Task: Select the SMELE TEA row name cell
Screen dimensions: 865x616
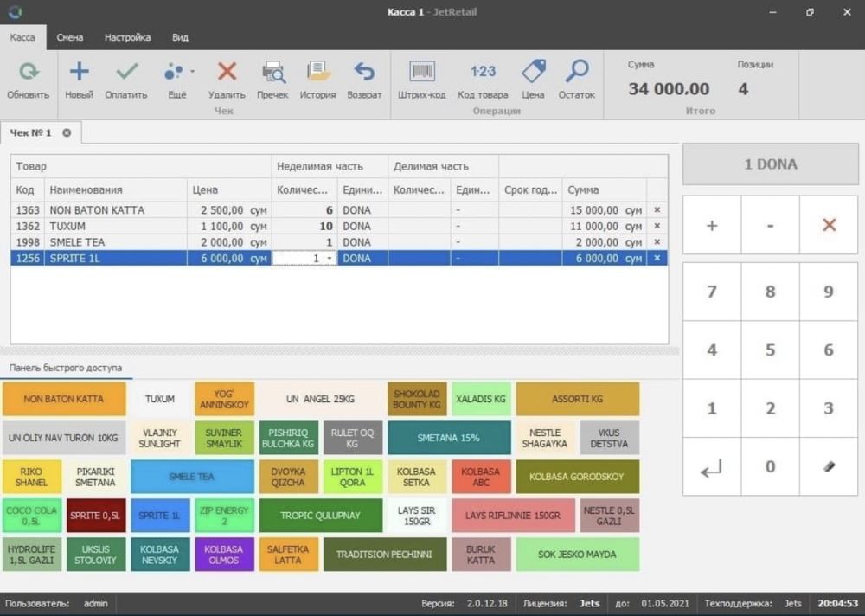Action: tap(115, 241)
